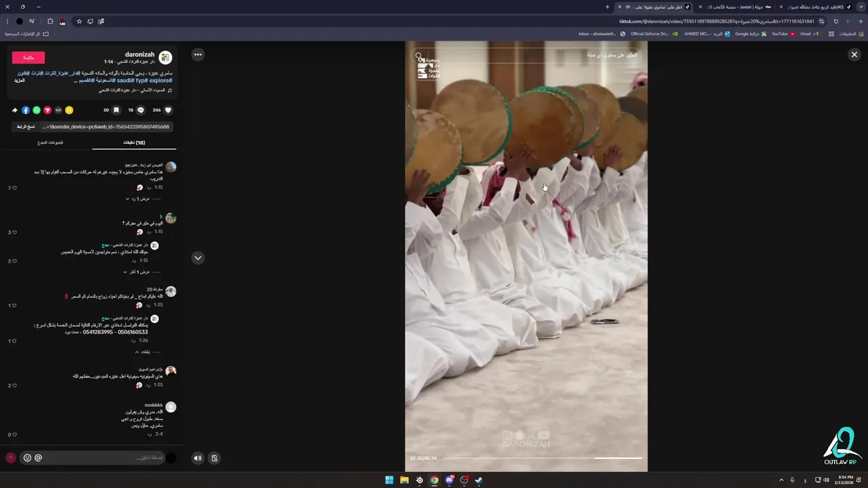Viewport: 868px width, 488px height.
Task: Seek on the video progress bar
Action: pyautogui.click(x=542, y=458)
